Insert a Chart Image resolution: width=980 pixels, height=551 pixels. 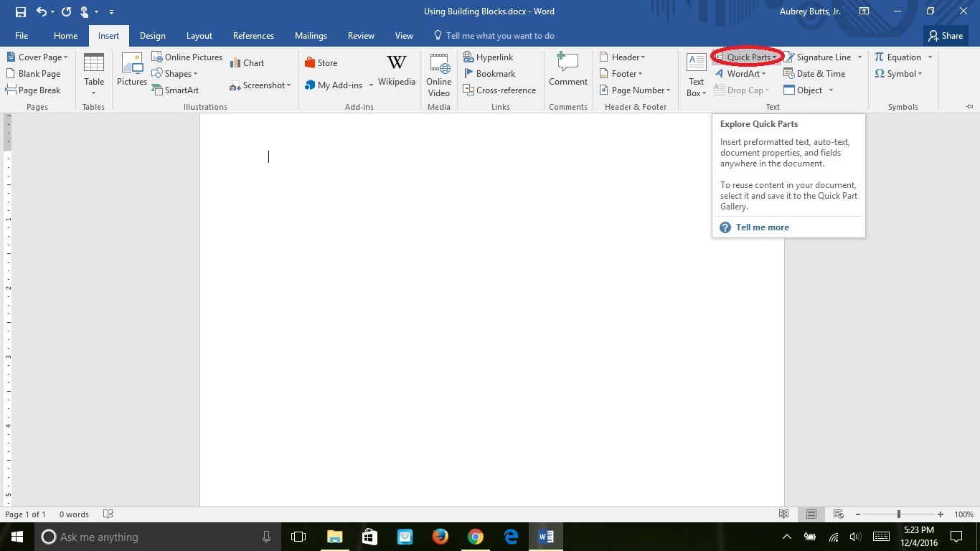coord(248,63)
